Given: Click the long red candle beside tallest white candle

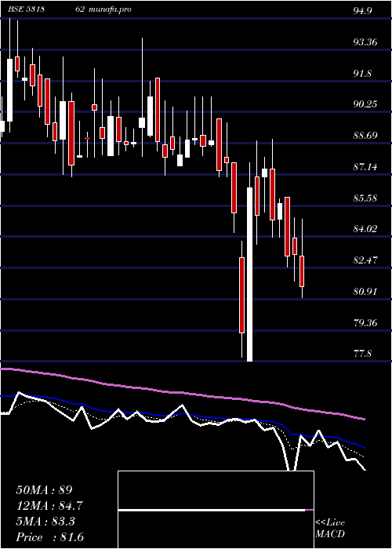Looking at the screenshot, I should [241, 295].
